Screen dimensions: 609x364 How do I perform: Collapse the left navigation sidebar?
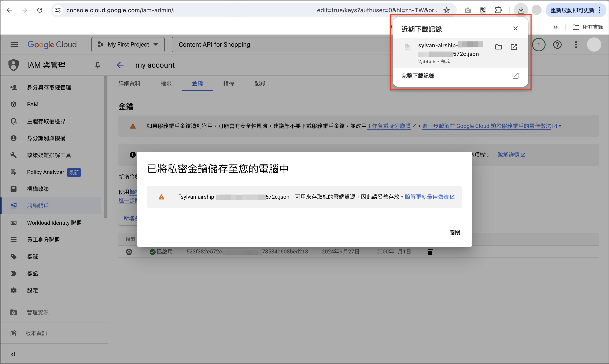pyautogui.click(x=13, y=354)
